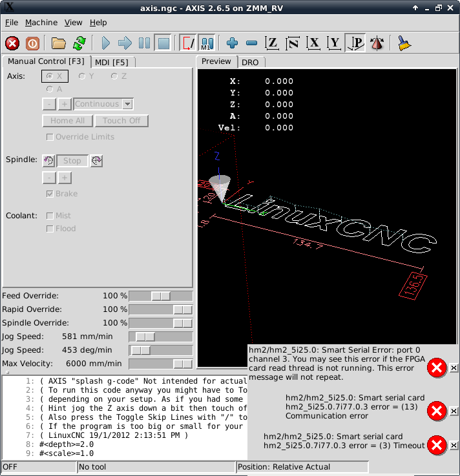460x476 pixels.
Task: Click the spindle Stop button
Action: click(x=72, y=161)
